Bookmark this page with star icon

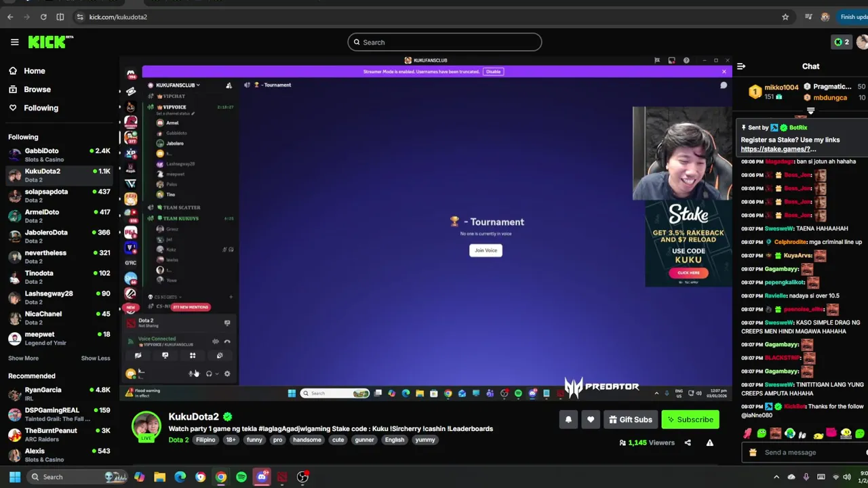pos(785,17)
